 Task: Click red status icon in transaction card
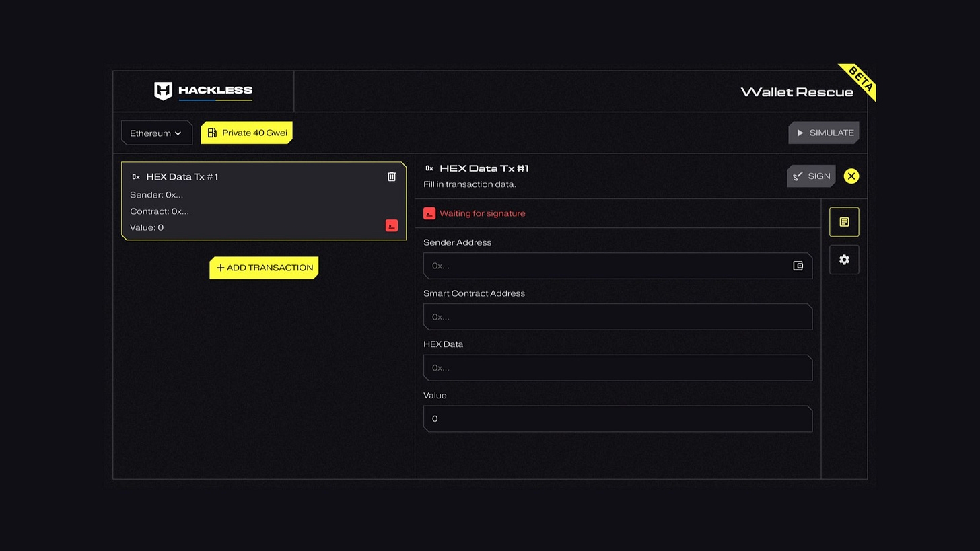[392, 226]
